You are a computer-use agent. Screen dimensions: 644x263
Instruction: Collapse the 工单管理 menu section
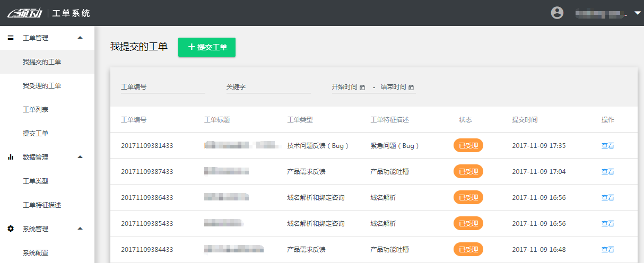click(80, 38)
